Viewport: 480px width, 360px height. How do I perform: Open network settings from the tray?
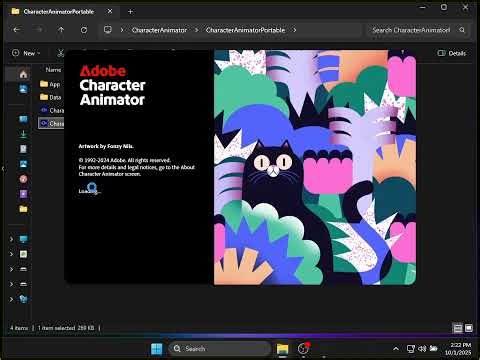[x=411, y=349]
